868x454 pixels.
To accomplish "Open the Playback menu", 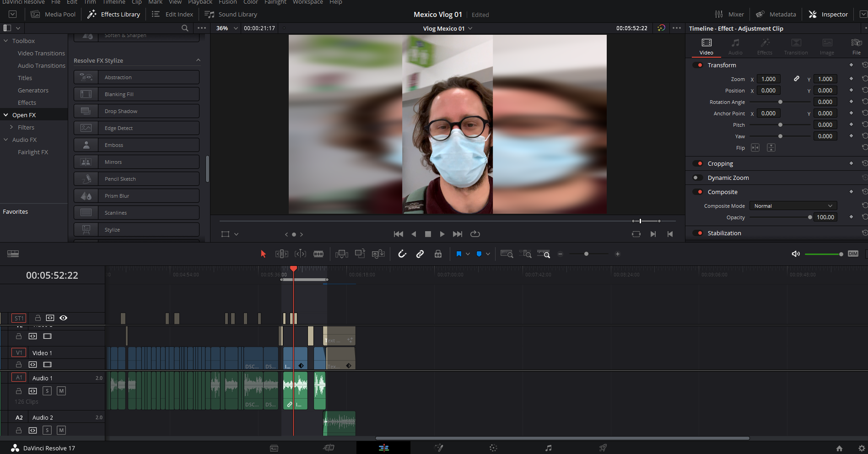I will (200, 2).
